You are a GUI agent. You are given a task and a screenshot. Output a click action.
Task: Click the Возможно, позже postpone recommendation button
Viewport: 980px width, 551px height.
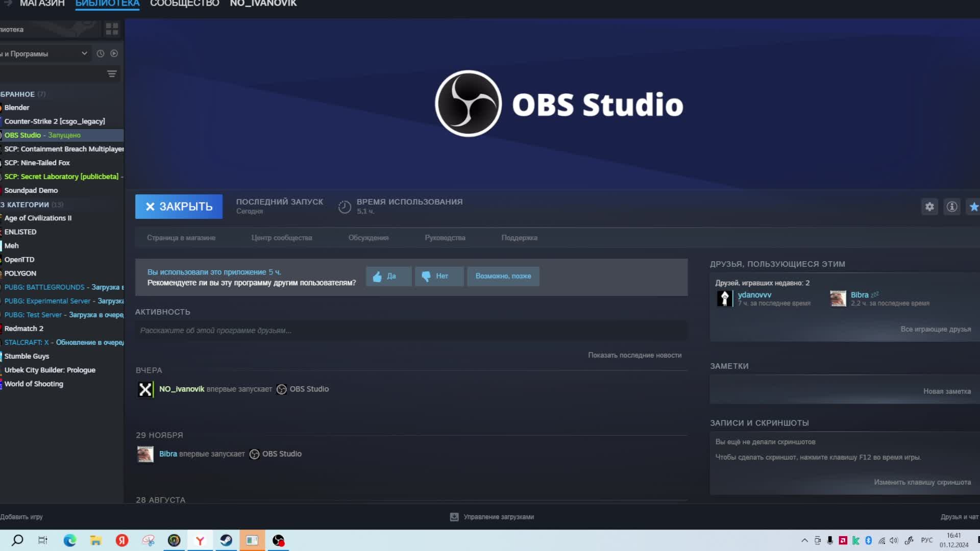[x=503, y=276]
